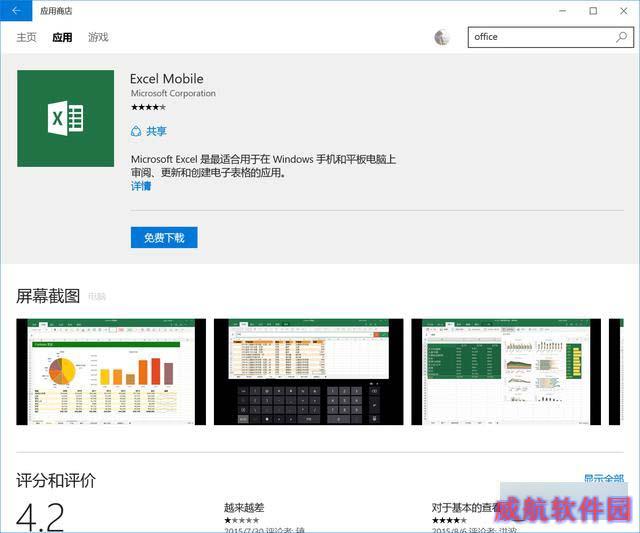Click the Excel Mobile app title
Image resolution: width=640 pixels, height=533 pixels.
(167, 79)
